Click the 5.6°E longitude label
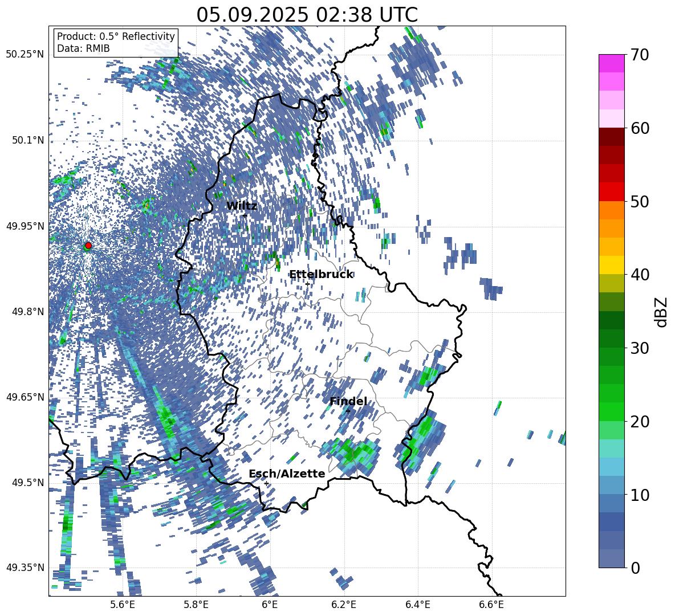Screen dimensions: 675x616 [123, 605]
